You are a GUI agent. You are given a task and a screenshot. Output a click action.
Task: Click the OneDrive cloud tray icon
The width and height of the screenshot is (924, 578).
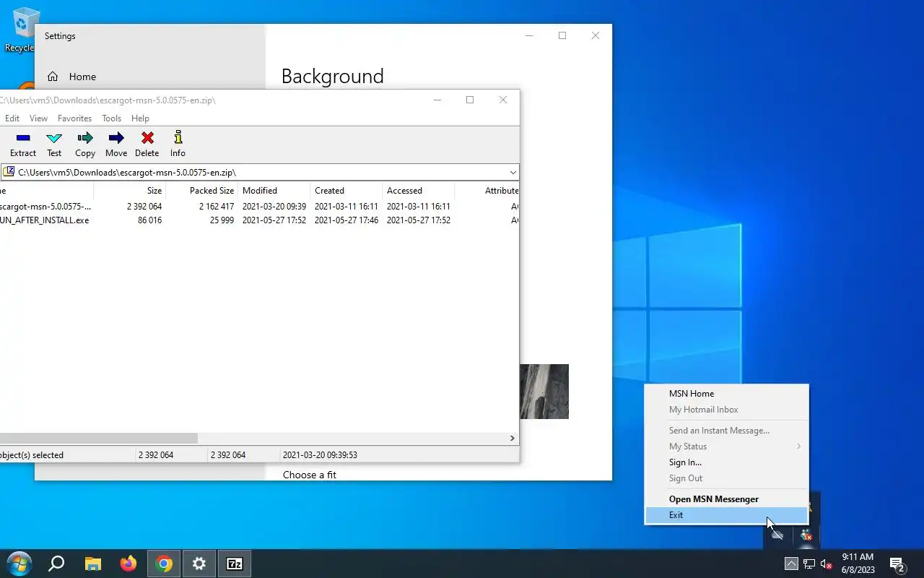(777, 535)
